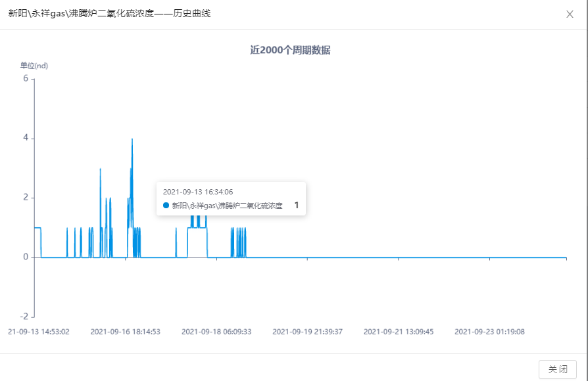Click the x-axis label 2021-09-21 13:09:45

399,332
